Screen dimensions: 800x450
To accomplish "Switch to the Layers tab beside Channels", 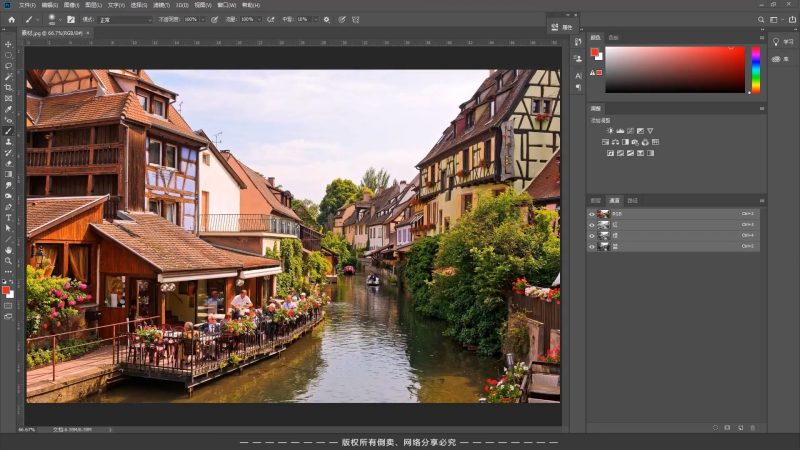I will pos(596,200).
